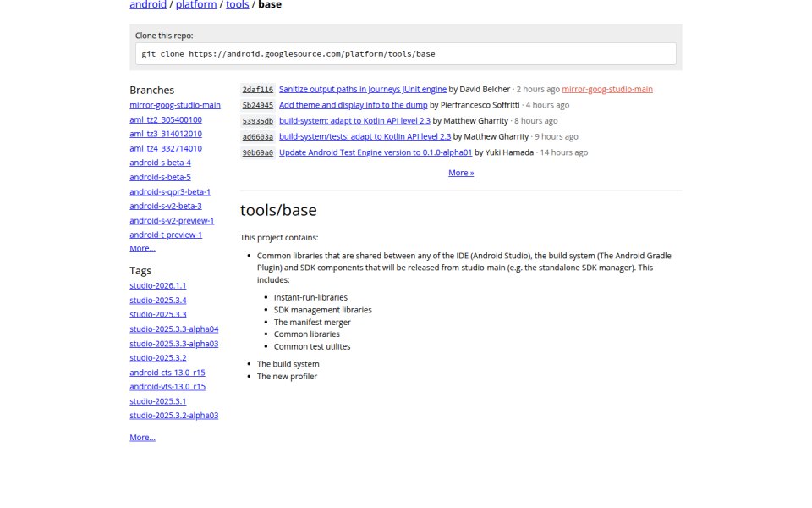Image resolution: width=812 pixels, height=508 pixels.
Task: Open tag studio-2025.3.3
Action: pyautogui.click(x=158, y=314)
